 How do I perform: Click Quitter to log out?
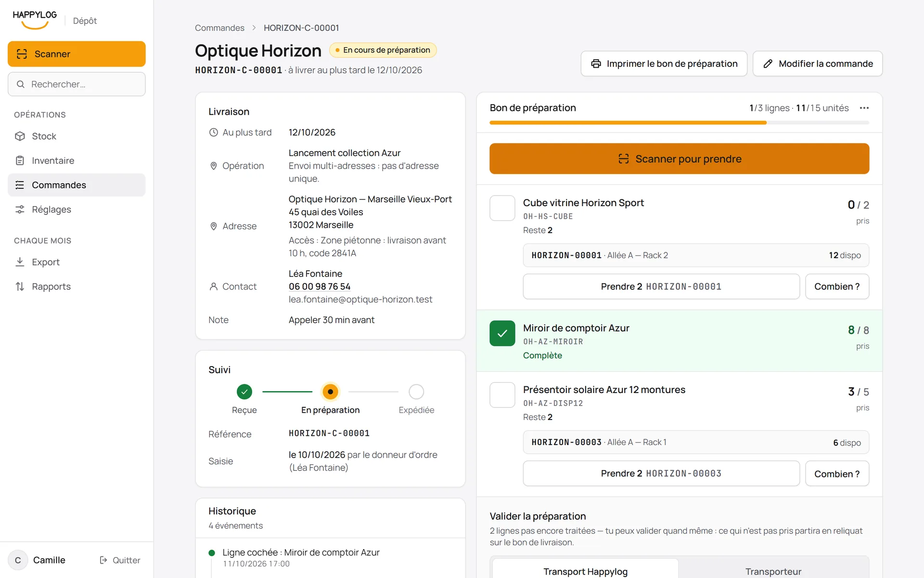click(x=120, y=560)
